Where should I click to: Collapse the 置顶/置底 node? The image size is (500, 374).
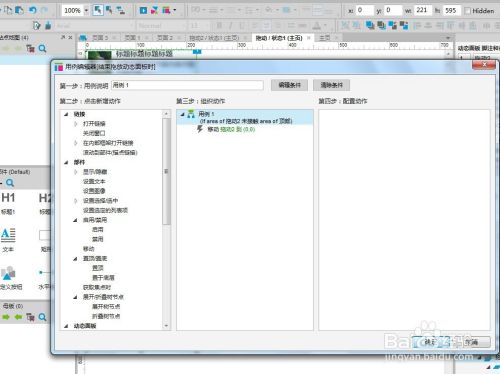(75, 259)
